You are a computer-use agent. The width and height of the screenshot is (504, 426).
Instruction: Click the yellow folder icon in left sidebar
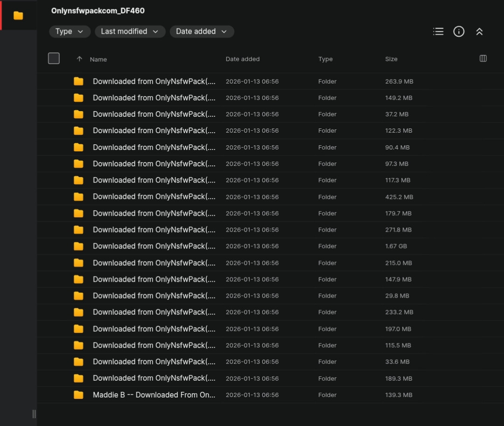pyautogui.click(x=18, y=15)
